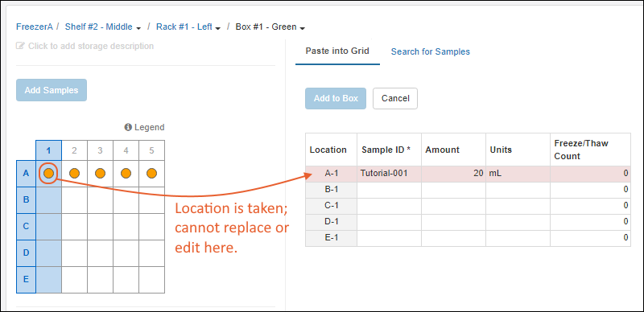
Task: Click the Cancel button
Action: pos(395,99)
